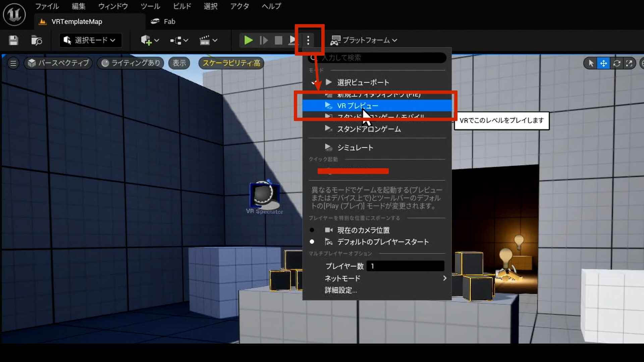Open the 選択モード dropdown

(90, 40)
